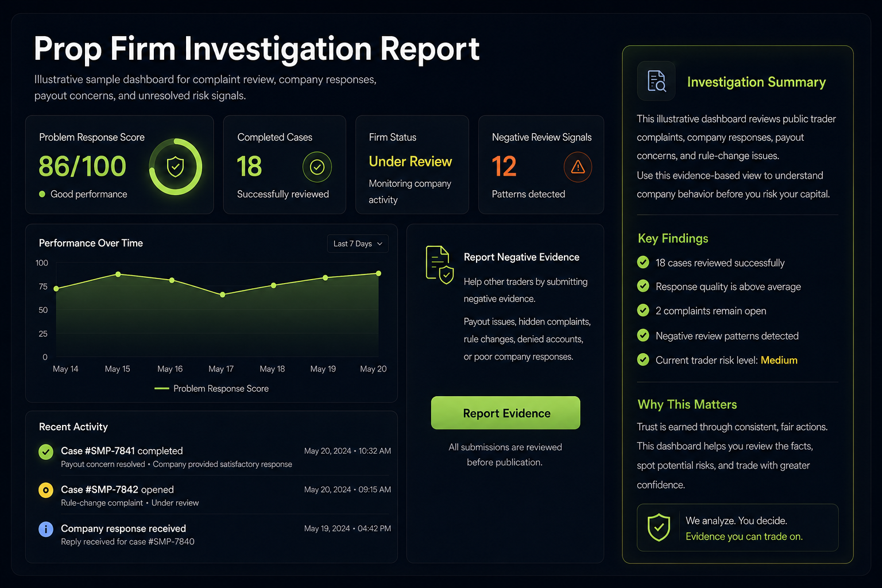The height and width of the screenshot is (588, 882).
Task: Click the May 20 data point on chart
Action: (378, 273)
